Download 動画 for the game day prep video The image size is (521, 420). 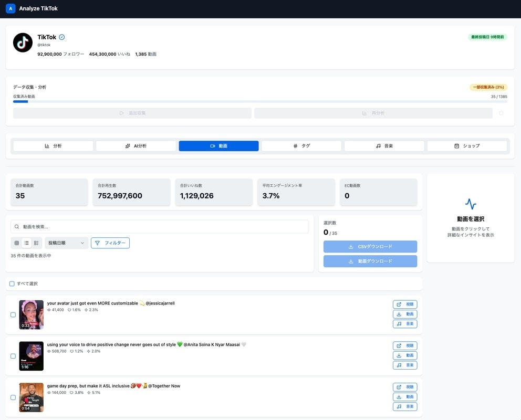tap(405, 397)
